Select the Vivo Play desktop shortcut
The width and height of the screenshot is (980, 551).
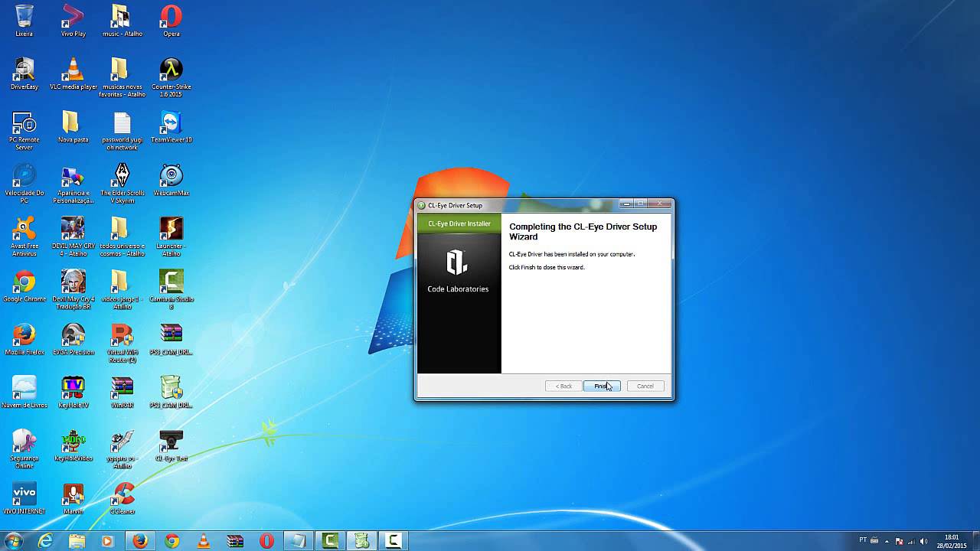[73, 21]
